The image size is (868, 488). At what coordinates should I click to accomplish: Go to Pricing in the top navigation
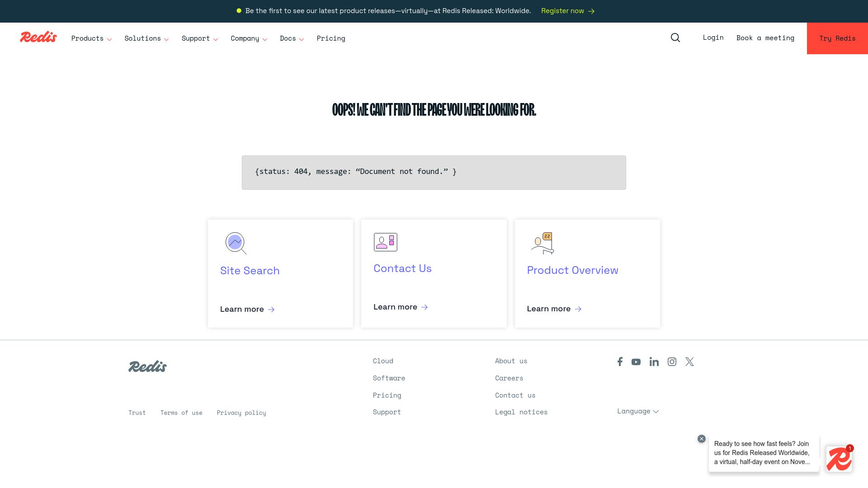tap(331, 38)
